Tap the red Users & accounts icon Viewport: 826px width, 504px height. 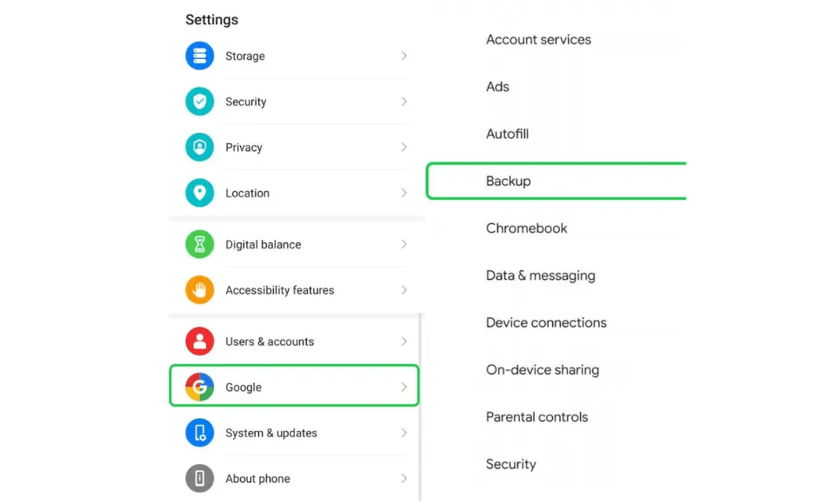pyautogui.click(x=200, y=342)
